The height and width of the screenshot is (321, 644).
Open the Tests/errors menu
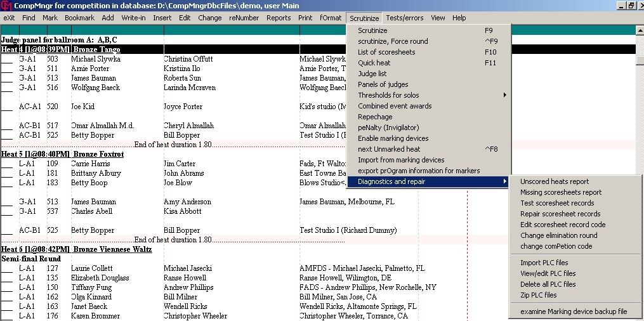click(405, 18)
